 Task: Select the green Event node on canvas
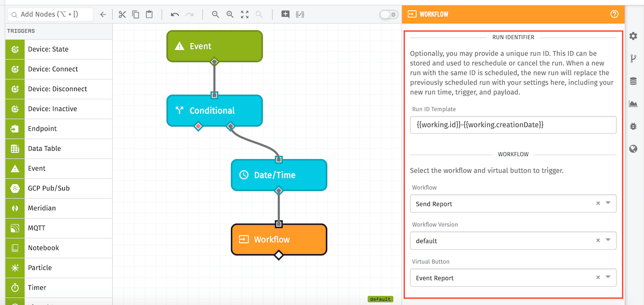click(x=215, y=46)
